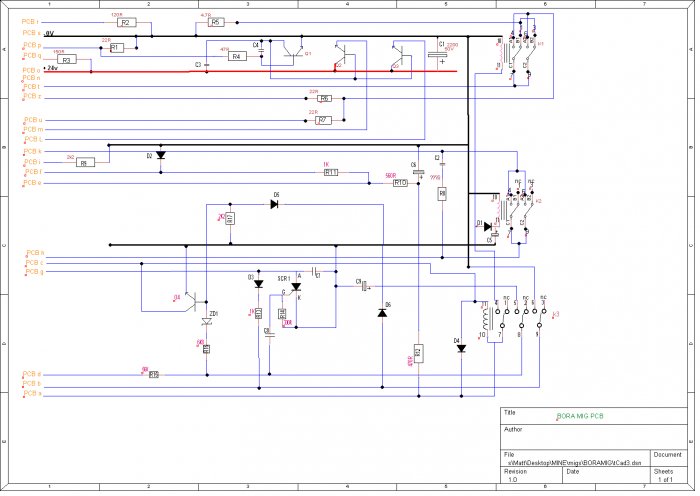Click diode D4 beside the relay coil
Image resolution: width=700 pixels, height=496 pixels.
[x=461, y=349]
